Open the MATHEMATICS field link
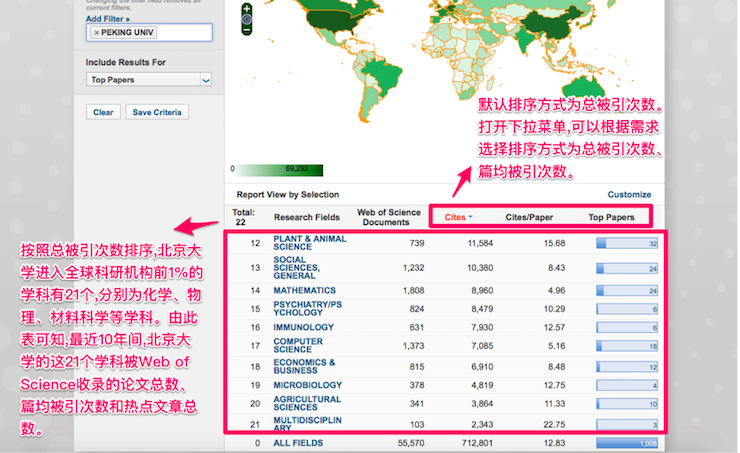 tap(304, 290)
